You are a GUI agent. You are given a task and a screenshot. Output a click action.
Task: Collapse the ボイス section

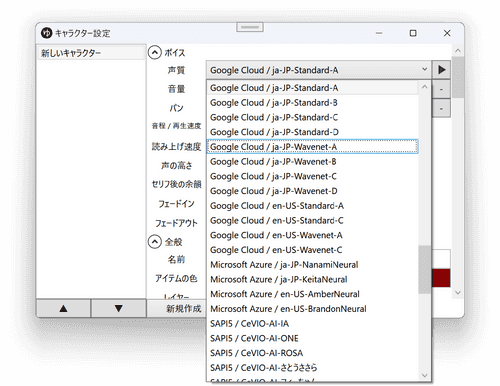click(155, 53)
